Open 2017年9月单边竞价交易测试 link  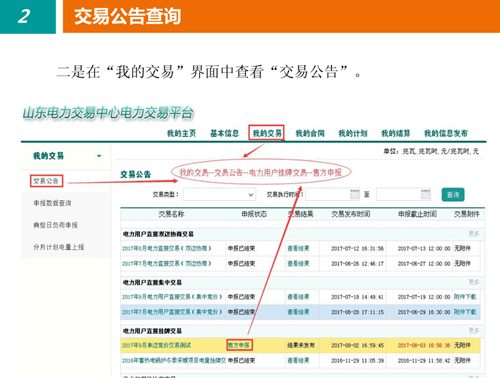coord(156,345)
